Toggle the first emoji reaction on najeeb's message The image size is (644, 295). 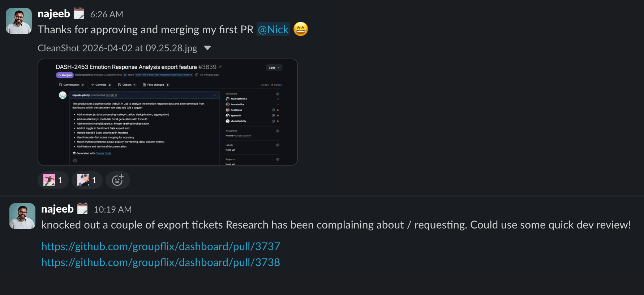click(53, 180)
